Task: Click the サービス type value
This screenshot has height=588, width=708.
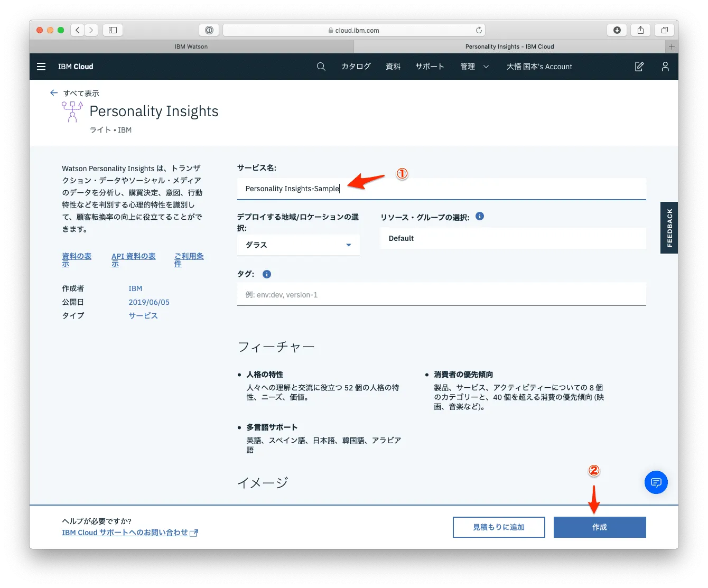Action: click(x=143, y=315)
